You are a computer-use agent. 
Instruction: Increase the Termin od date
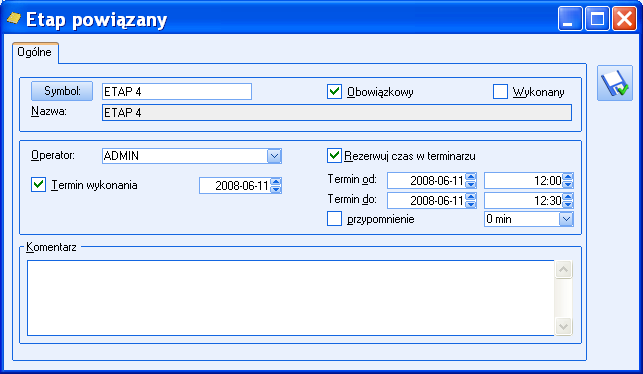tap(471, 177)
